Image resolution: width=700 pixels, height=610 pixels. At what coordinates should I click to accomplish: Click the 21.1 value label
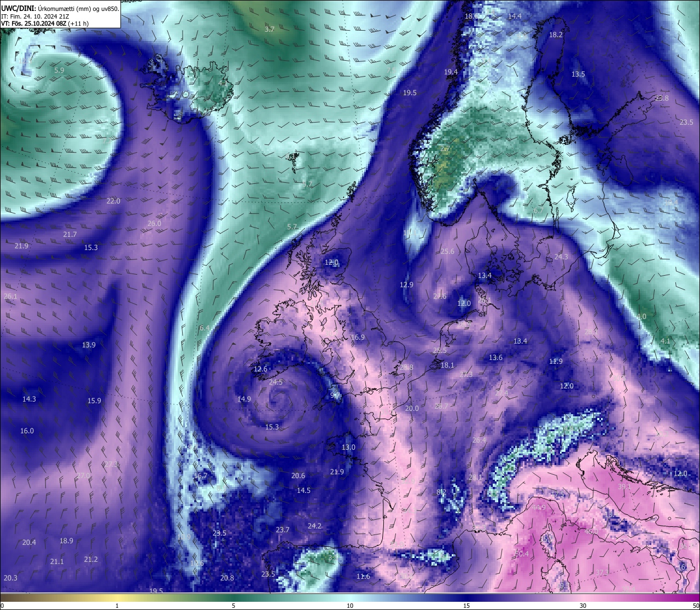click(x=57, y=562)
